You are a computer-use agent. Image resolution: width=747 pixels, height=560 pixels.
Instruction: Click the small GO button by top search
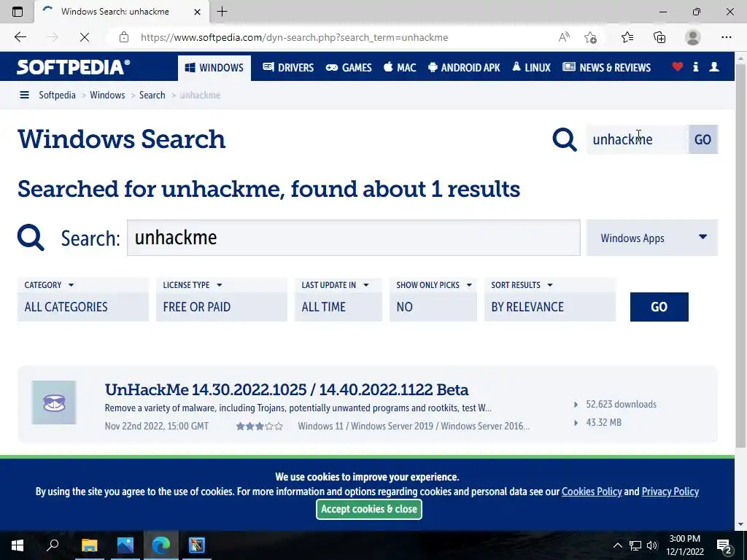tap(703, 139)
